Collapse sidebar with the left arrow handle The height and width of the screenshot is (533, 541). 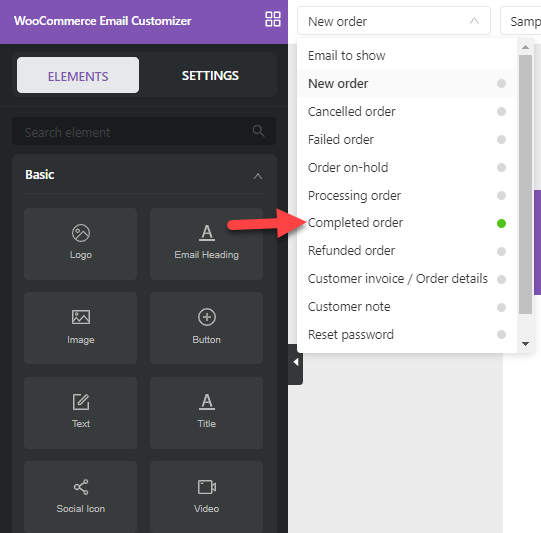[x=296, y=363]
